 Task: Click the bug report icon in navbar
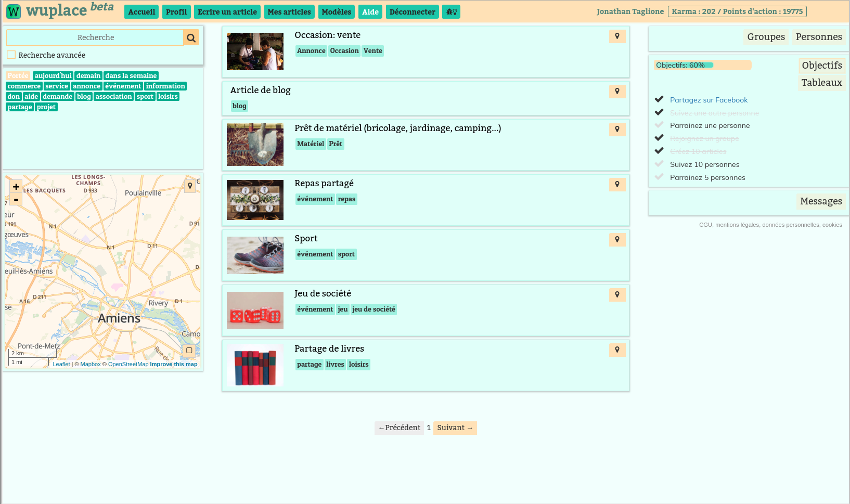452,12
